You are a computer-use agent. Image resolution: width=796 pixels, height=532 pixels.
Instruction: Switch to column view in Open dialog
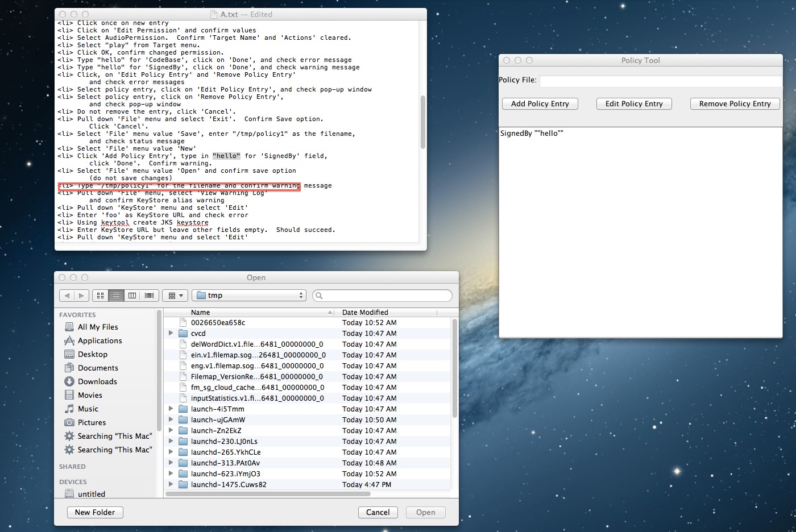click(132, 296)
